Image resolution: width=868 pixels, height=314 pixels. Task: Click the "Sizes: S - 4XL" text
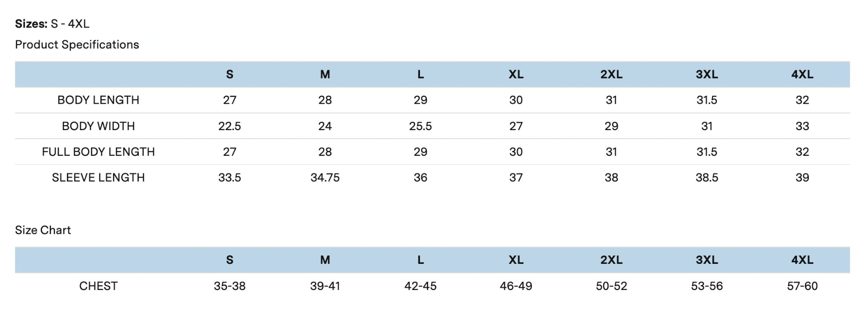coord(52,24)
